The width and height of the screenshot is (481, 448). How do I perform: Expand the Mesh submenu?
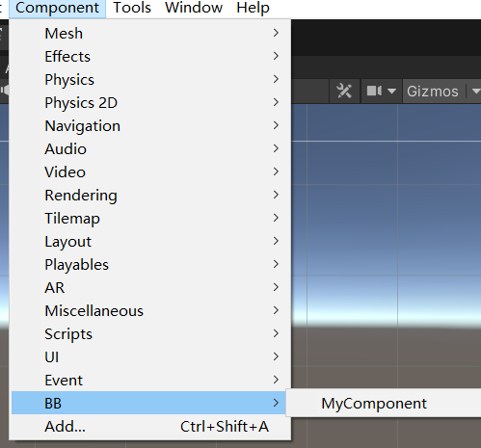point(149,34)
